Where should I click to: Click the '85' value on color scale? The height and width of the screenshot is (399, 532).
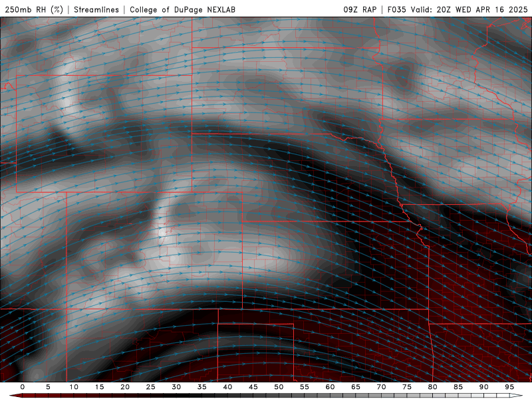[458, 387]
